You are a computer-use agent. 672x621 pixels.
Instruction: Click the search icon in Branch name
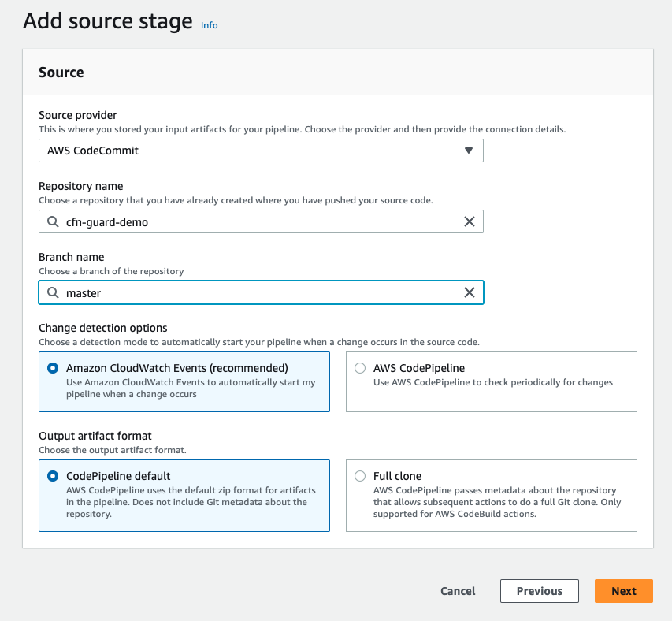click(53, 292)
